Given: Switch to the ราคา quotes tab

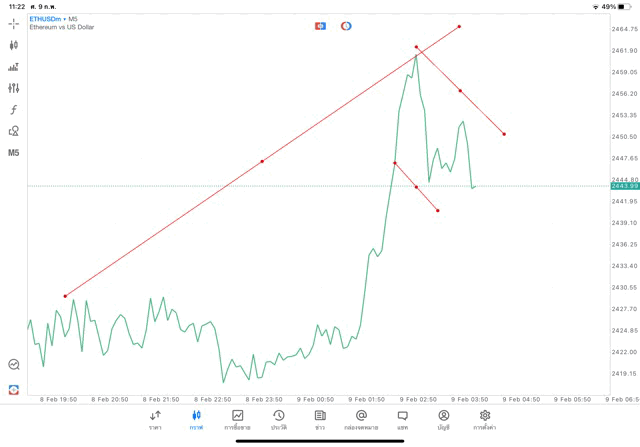Looking at the screenshot, I should coord(155,420).
